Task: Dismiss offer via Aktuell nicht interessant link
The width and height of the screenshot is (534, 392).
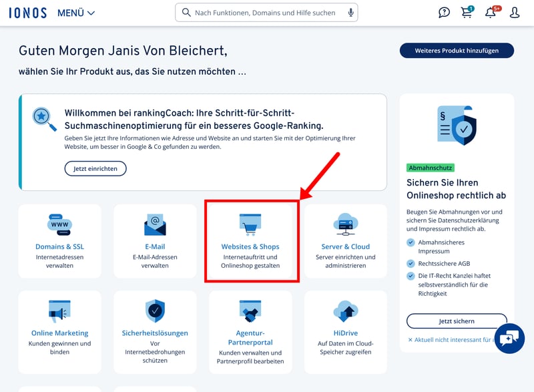Action: pyautogui.click(x=451, y=340)
